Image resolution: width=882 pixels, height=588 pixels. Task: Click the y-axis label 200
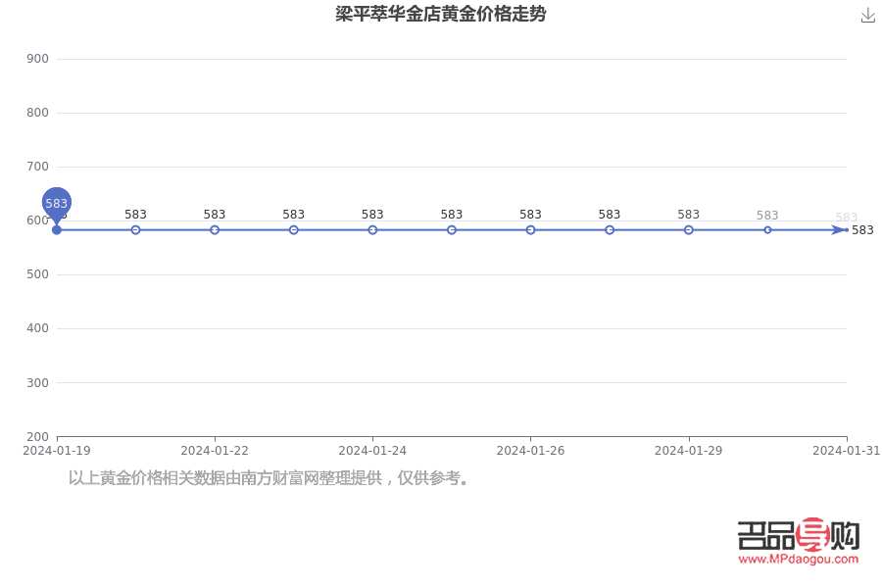pos(37,437)
